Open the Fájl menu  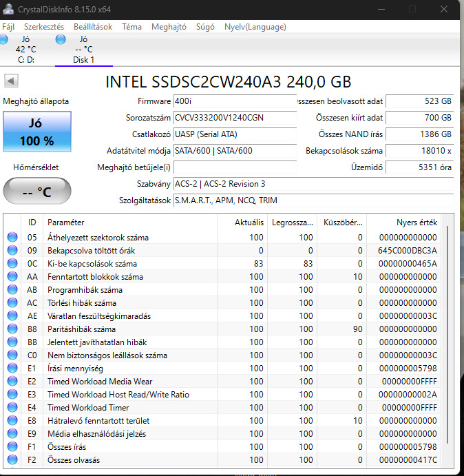point(8,27)
